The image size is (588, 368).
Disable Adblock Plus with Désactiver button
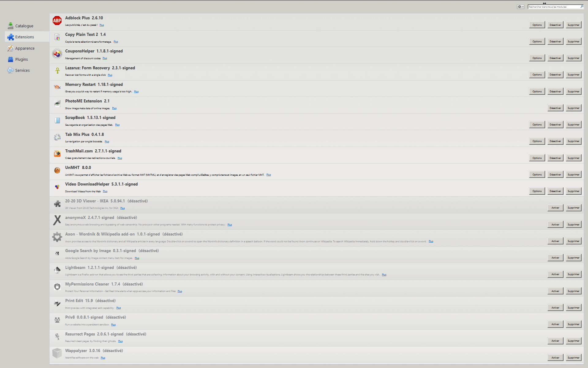coord(555,25)
